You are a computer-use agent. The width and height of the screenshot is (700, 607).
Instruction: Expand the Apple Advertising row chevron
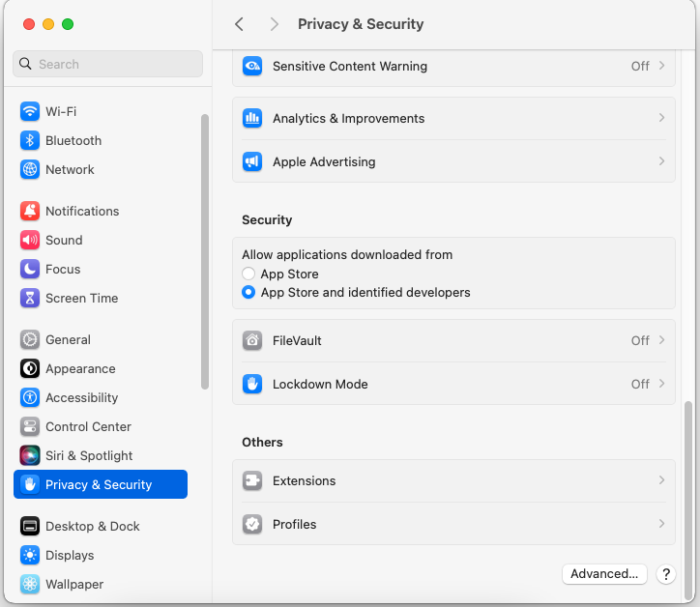coord(661,161)
